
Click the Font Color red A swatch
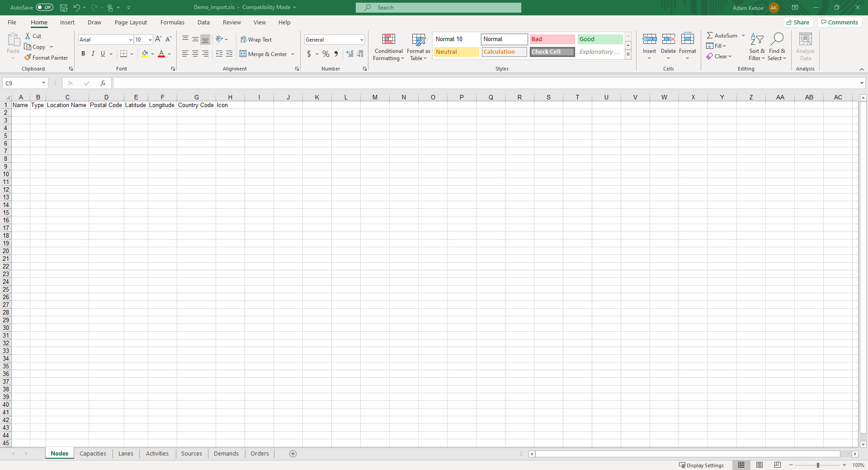[x=161, y=54]
